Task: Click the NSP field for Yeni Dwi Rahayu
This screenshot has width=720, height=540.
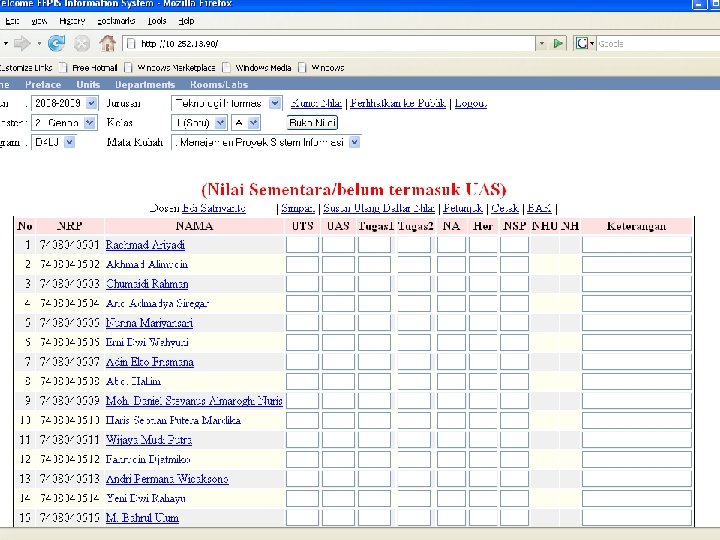Action: pos(514,499)
